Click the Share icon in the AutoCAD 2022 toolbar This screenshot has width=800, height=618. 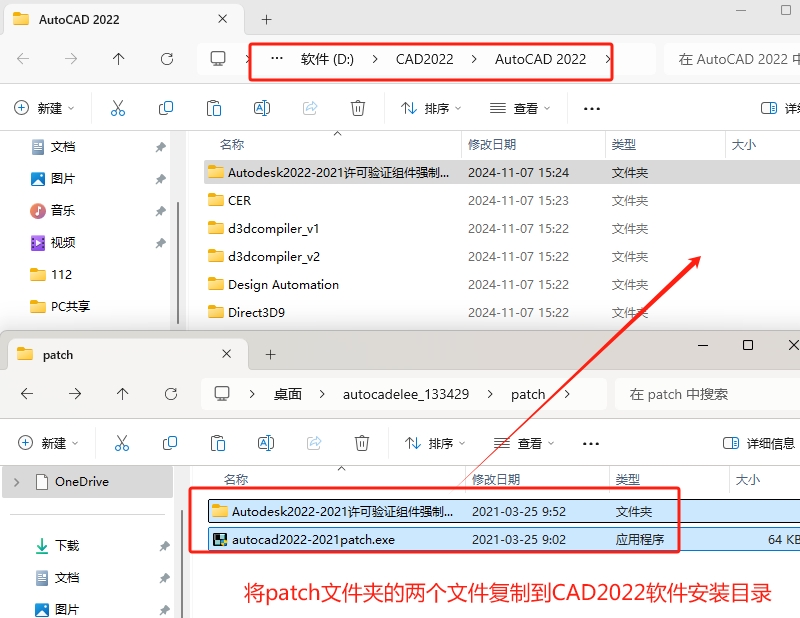(x=310, y=106)
